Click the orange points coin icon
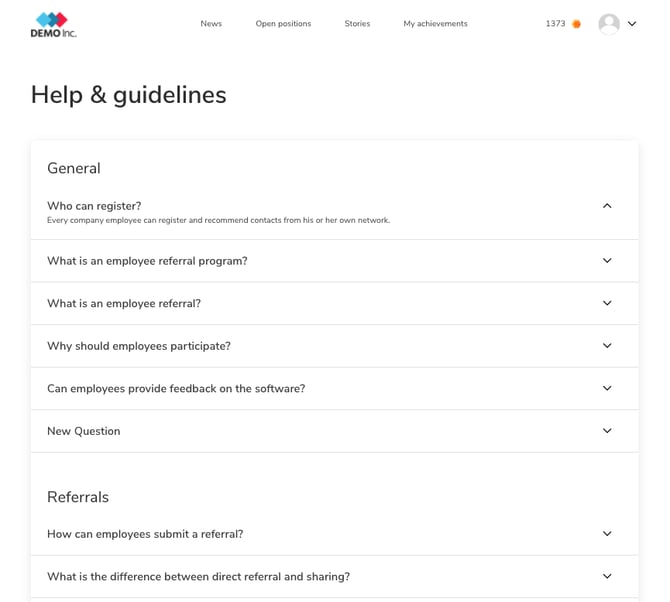This screenshot has height=602, width=670. pyautogui.click(x=576, y=24)
